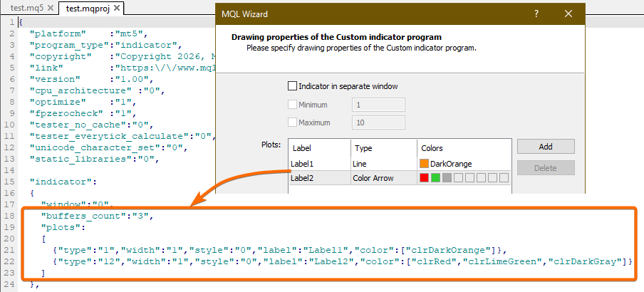644x292 pixels.
Task: Open the DarkOrange color swatch for Label1
Action: [x=425, y=164]
